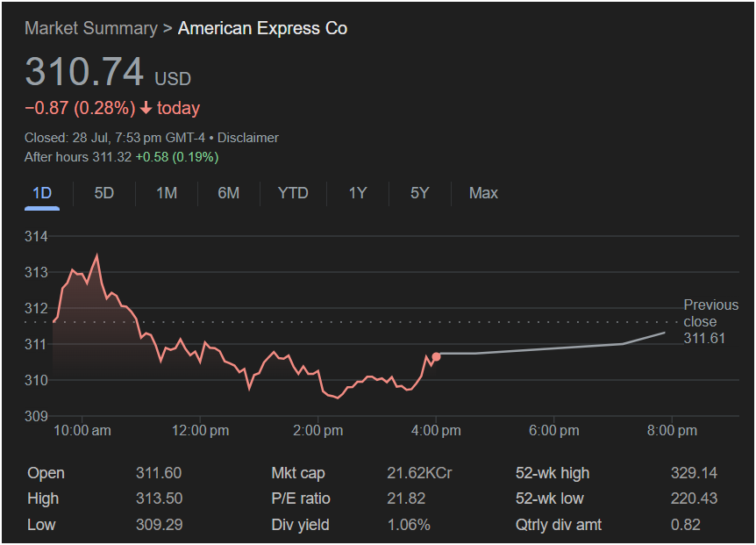The height and width of the screenshot is (545, 756).
Task: Click the Previous close 311.61 label
Action: click(710, 322)
